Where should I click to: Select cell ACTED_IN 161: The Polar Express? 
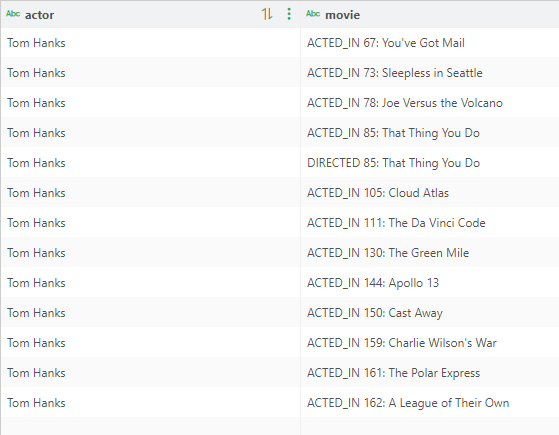430,373
